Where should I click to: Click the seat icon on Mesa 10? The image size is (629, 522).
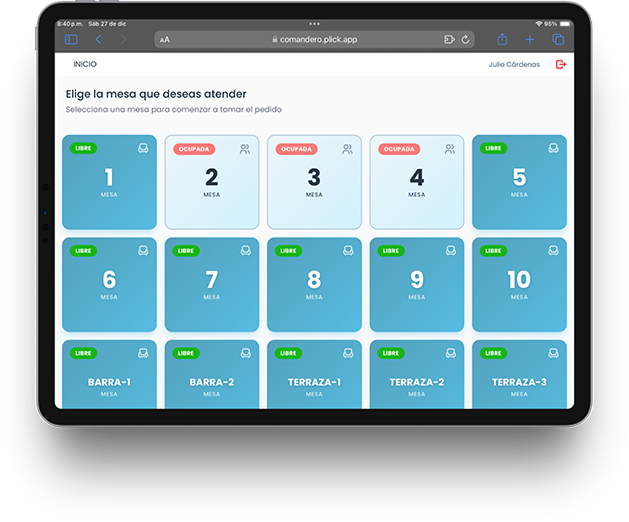(553, 251)
